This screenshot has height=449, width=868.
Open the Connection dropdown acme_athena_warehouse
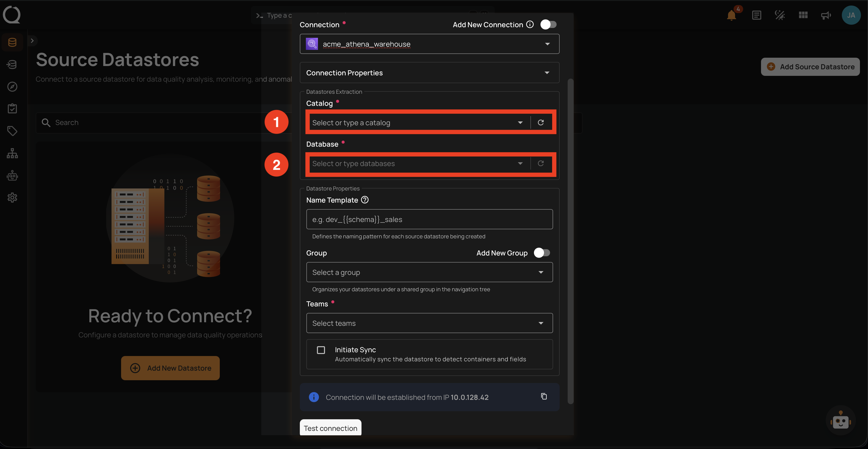pyautogui.click(x=429, y=44)
